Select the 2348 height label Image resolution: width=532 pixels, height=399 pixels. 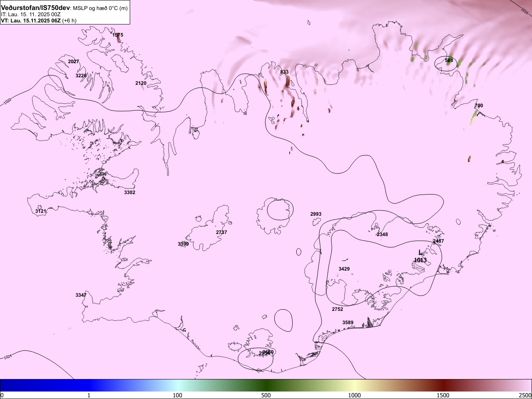382,234
